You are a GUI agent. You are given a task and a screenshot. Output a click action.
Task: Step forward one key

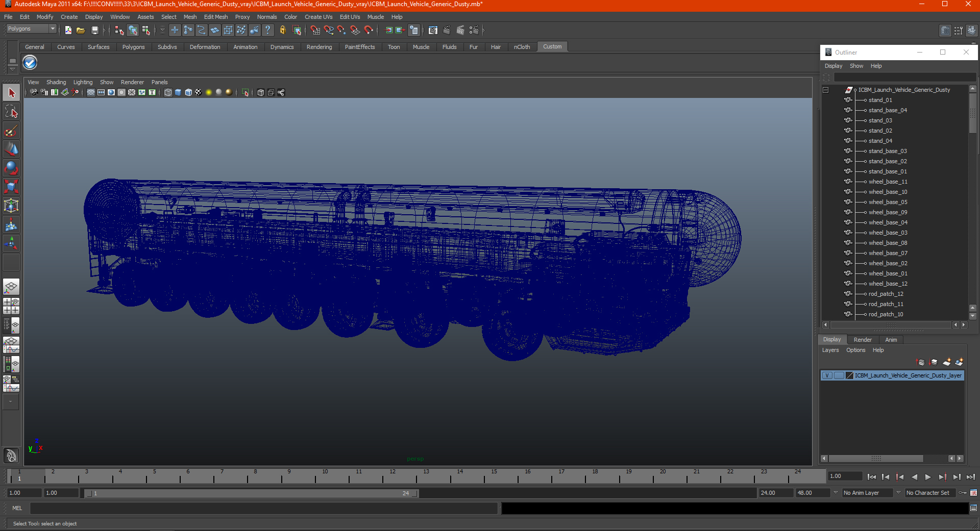(x=942, y=477)
